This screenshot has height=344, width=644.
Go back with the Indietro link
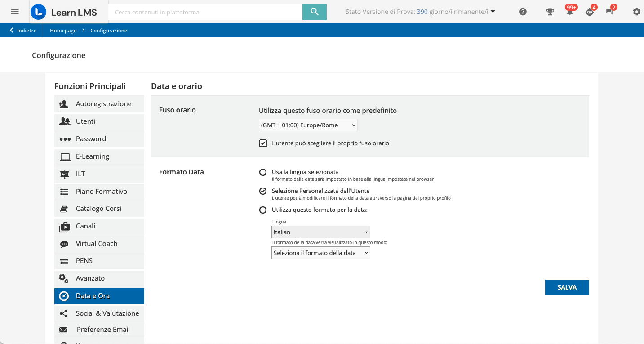coord(23,31)
